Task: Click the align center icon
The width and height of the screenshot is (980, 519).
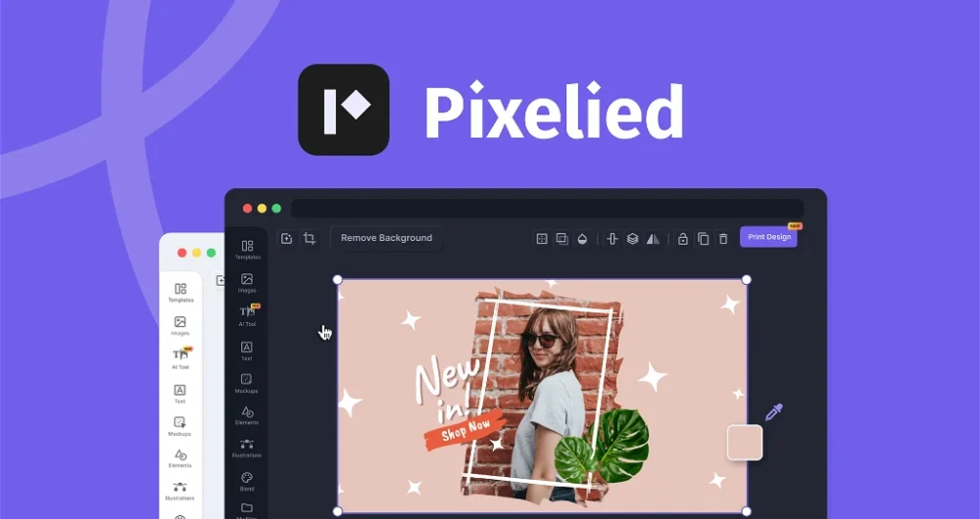Action: 612,239
